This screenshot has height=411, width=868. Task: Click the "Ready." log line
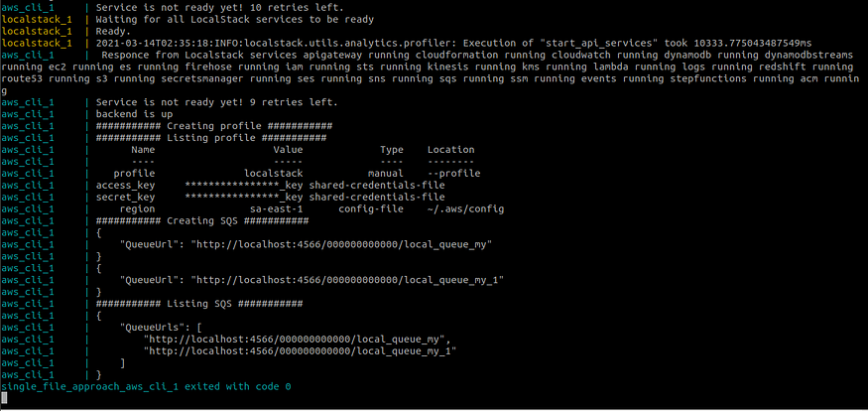coord(113,32)
